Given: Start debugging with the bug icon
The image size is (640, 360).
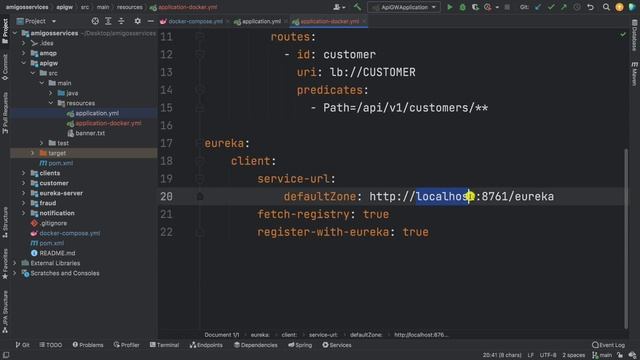Looking at the screenshot, I should [462, 7].
